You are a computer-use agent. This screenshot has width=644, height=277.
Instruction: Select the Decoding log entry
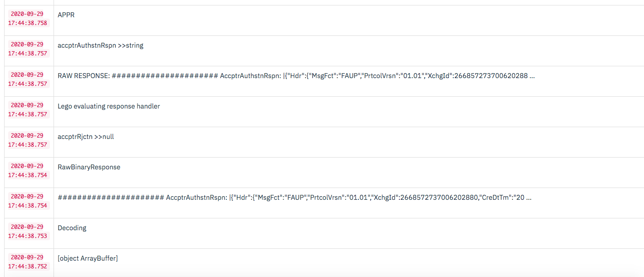tap(72, 228)
